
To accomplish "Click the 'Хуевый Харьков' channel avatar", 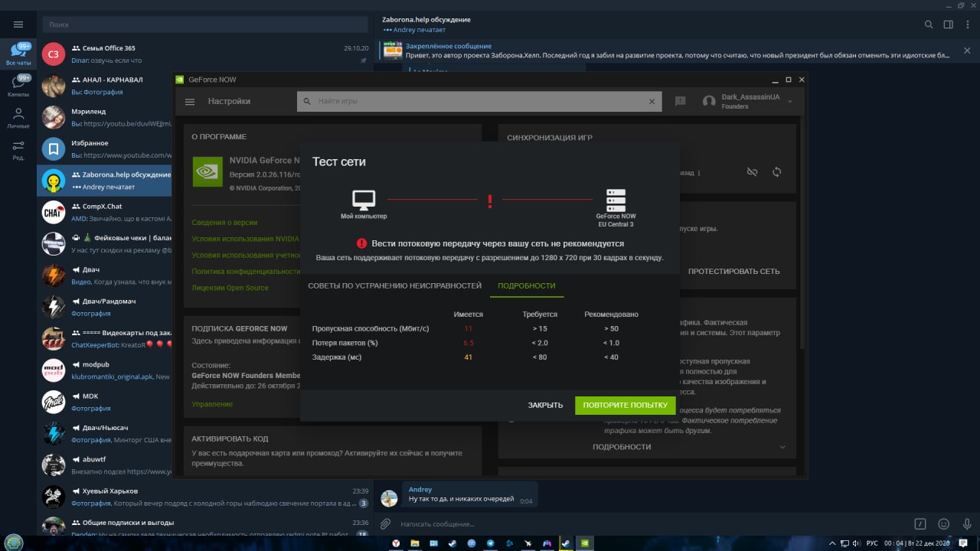I will (x=54, y=497).
